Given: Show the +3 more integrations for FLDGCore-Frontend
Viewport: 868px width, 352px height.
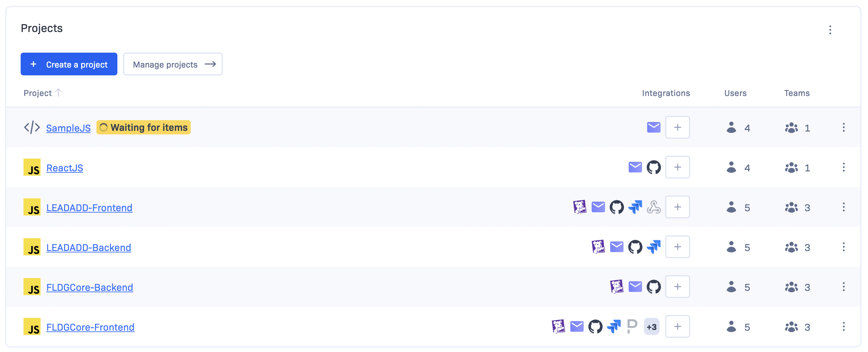Looking at the screenshot, I should 652,326.
